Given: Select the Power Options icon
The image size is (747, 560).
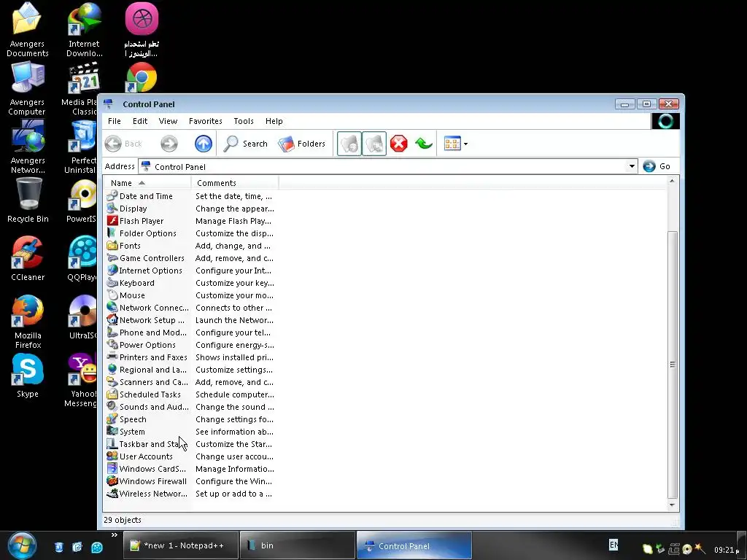Looking at the screenshot, I should point(112,344).
